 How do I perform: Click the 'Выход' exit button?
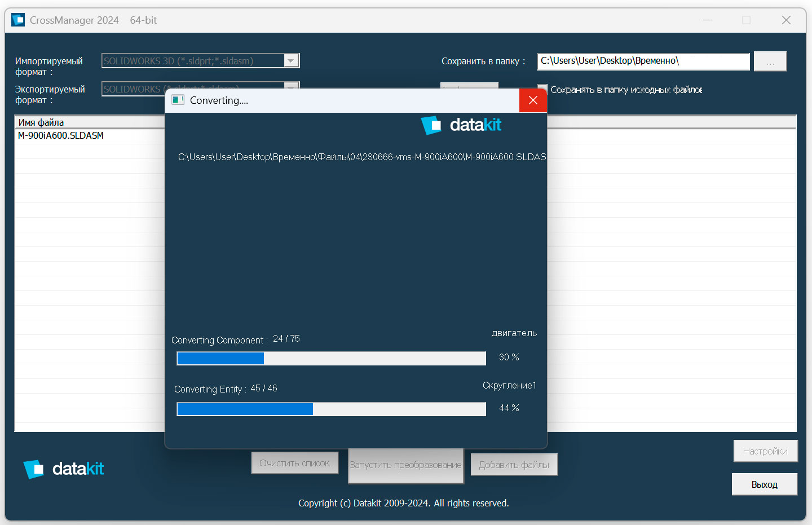(x=764, y=484)
